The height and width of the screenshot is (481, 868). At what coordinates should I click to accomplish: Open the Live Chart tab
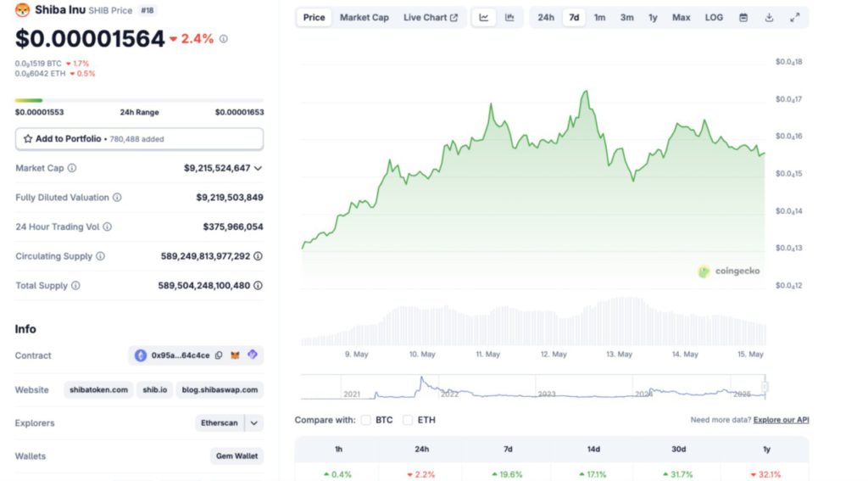coord(430,17)
